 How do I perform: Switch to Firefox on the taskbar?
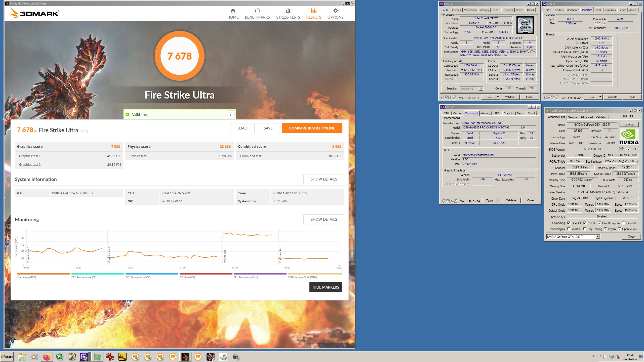(47, 357)
